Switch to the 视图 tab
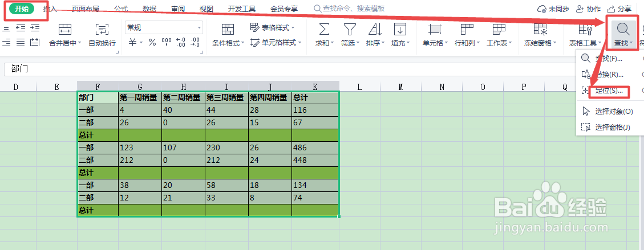Screen dimensions: 644x250 pyautogui.click(x=206, y=9)
